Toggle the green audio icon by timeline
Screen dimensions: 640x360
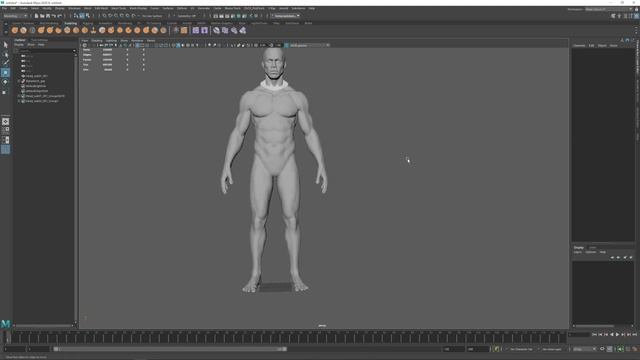tap(620, 349)
